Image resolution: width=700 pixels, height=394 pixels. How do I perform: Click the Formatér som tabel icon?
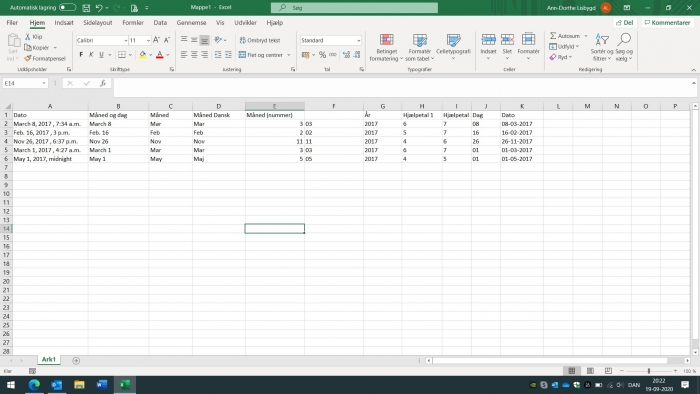click(x=419, y=41)
